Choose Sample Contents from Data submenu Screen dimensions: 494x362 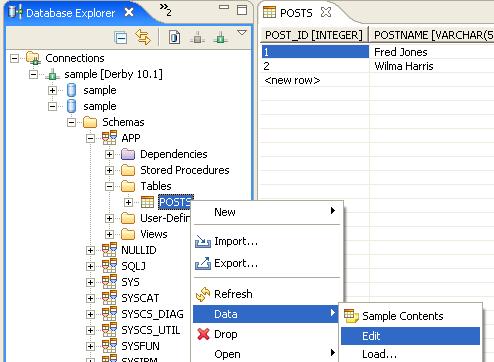coord(410,316)
